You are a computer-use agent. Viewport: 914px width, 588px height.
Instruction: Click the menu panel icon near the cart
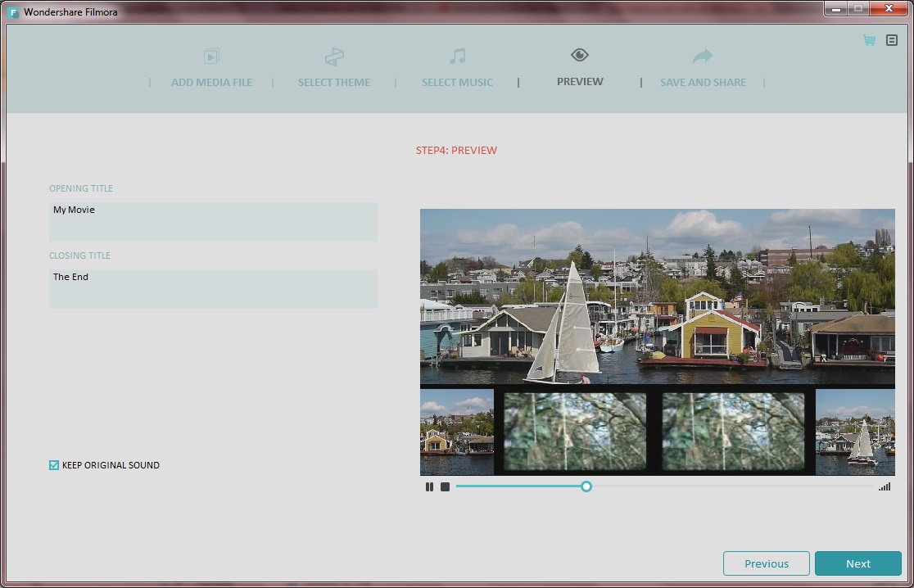click(892, 39)
